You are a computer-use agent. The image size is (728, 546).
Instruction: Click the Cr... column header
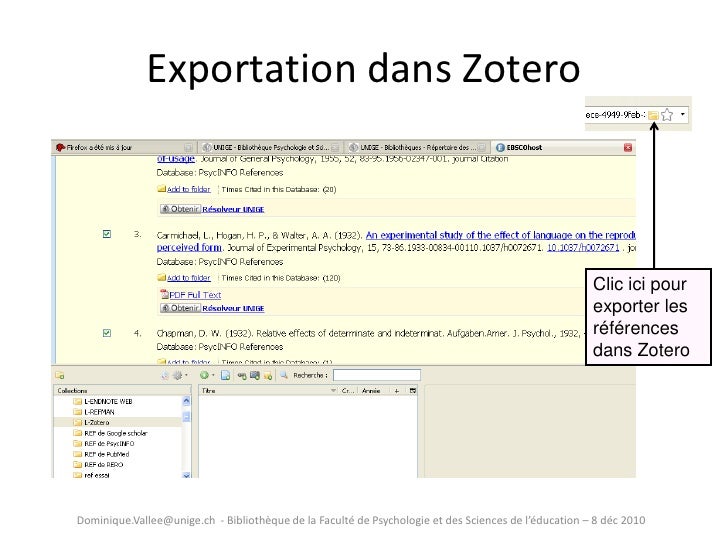tap(348, 390)
